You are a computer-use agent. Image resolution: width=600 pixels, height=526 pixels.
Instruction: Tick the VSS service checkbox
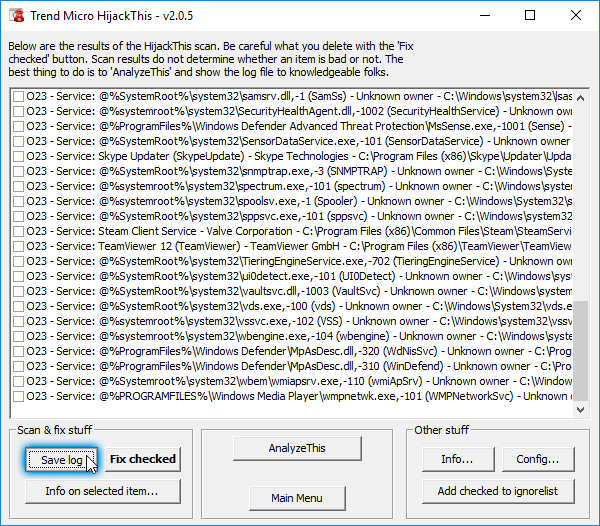(x=18, y=321)
